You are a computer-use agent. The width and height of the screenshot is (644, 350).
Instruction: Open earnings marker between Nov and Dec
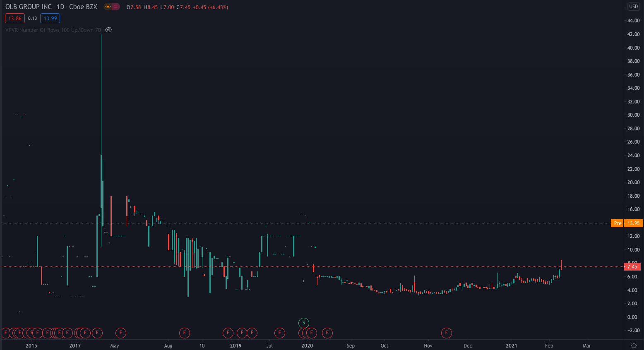point(447,333)
